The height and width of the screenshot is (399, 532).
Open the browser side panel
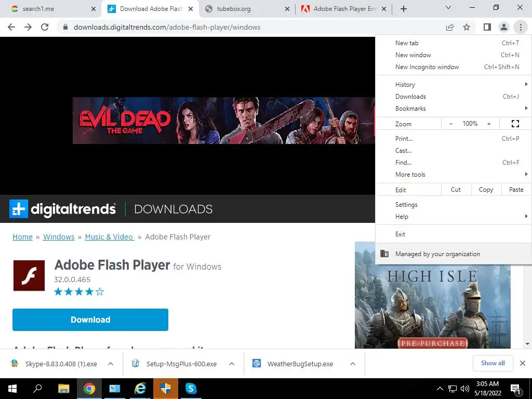click(x=487, y=27)
